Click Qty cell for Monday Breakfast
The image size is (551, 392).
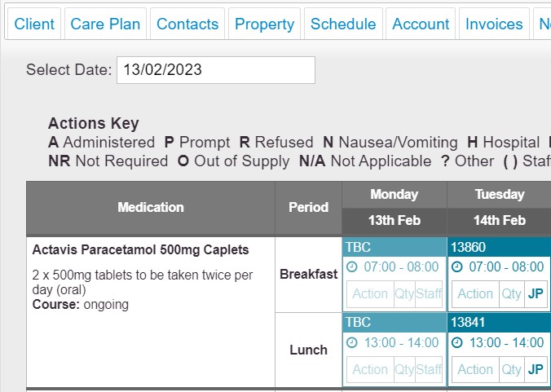(404, 294)
